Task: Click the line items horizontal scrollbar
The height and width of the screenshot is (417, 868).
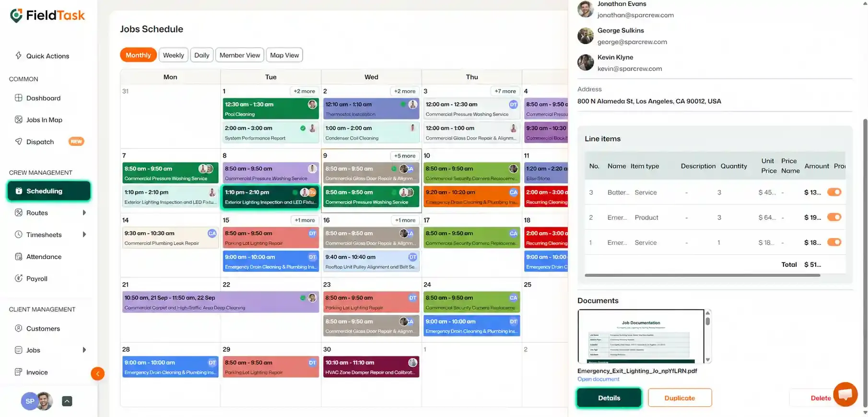Action: (703, 275)
